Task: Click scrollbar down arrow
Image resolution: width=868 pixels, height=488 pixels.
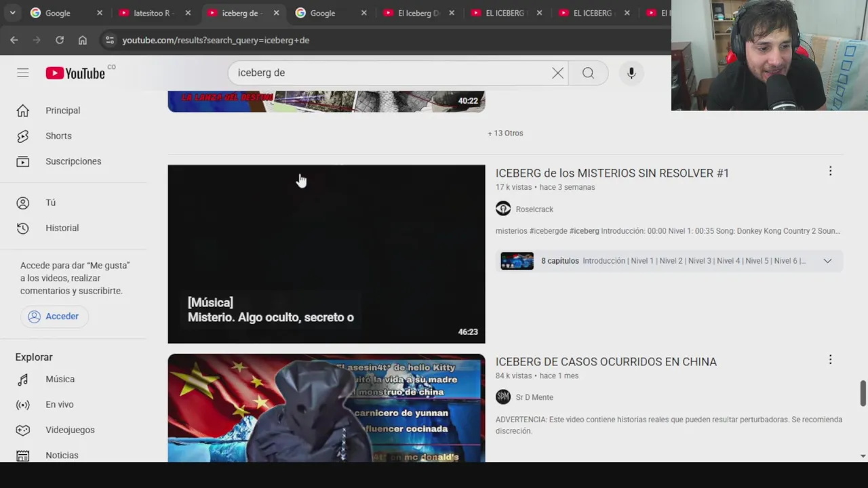Action: [863, 456]
